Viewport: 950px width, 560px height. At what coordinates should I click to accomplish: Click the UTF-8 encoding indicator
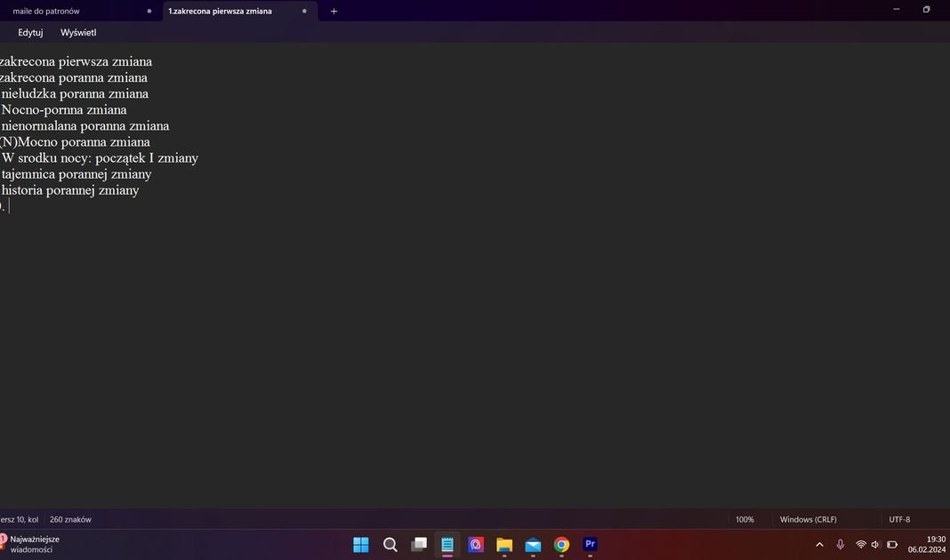[899, 519]
